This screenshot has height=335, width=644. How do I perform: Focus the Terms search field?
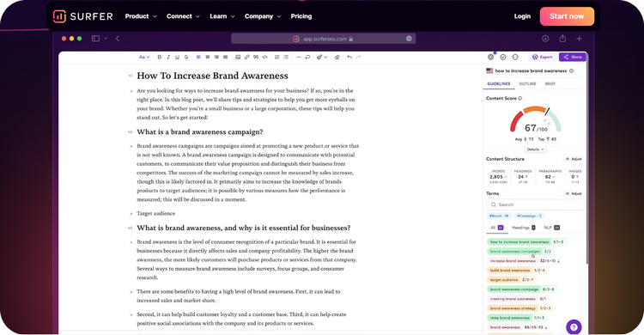tap(535, 204)
